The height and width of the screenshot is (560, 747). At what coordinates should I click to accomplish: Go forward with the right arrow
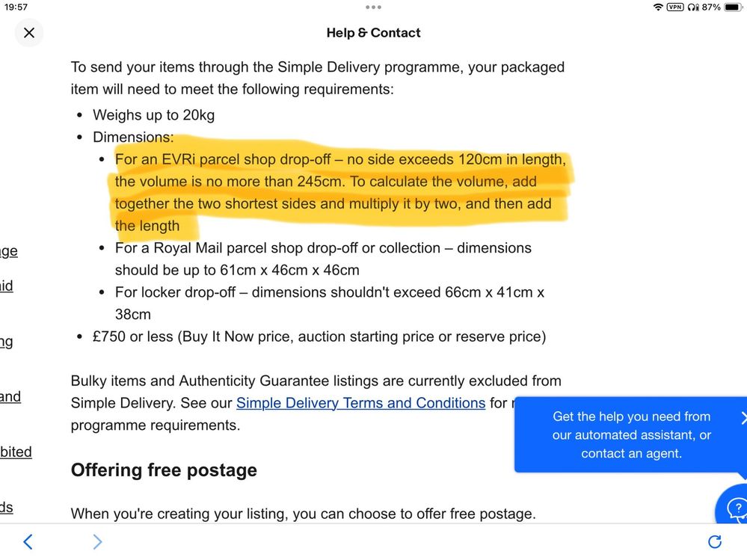pos(97,541)
